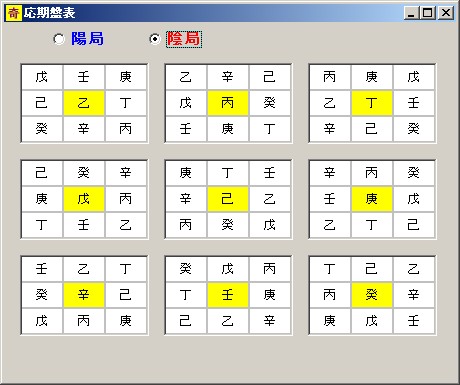Image resolution: width=460 pixels, height=385 pixels.
Task: Click 庚 in the grid centered on 癸
Action: coord(330,321)
